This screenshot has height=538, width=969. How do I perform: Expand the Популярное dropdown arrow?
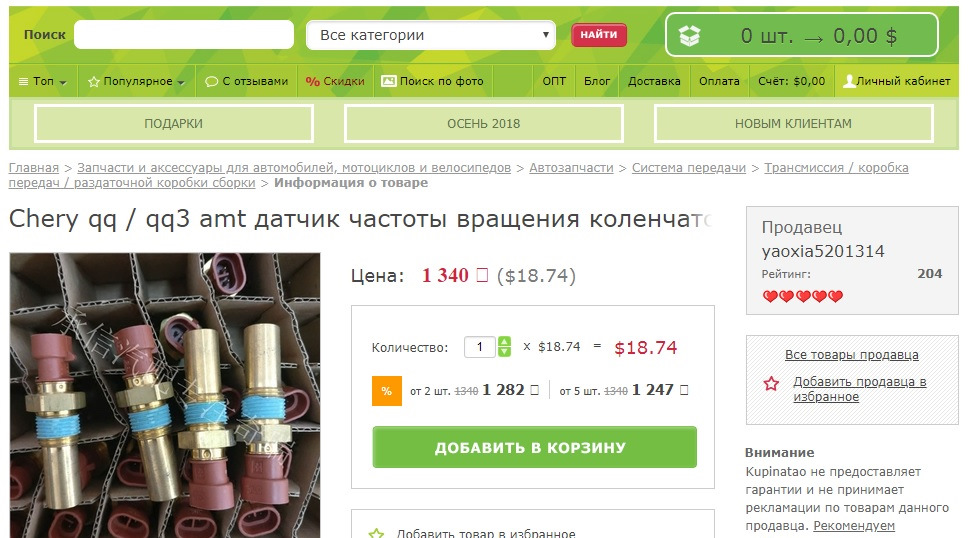(x=180, y=82)
